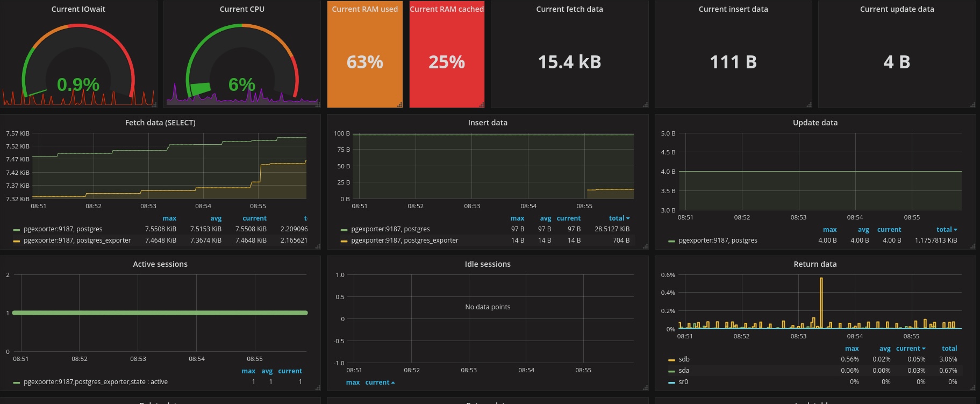
Task: Click the Idle sessions panel title
Action: click(x=488, y=264)
